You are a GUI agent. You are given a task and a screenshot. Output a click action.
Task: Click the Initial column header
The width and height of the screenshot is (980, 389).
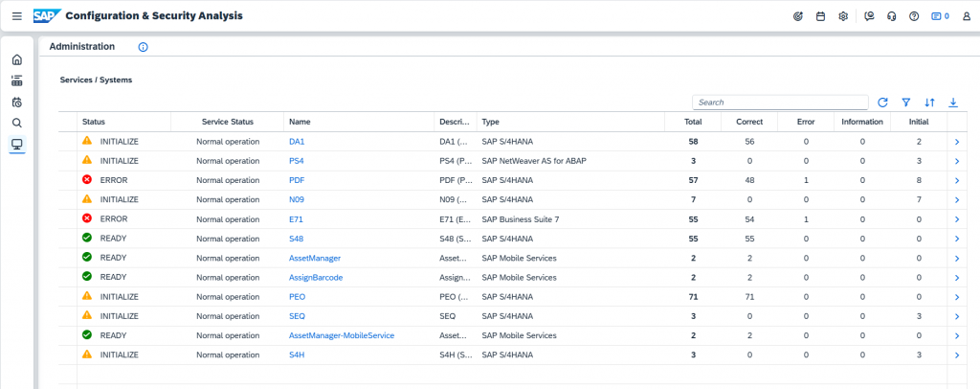click(x=918, y=122)
